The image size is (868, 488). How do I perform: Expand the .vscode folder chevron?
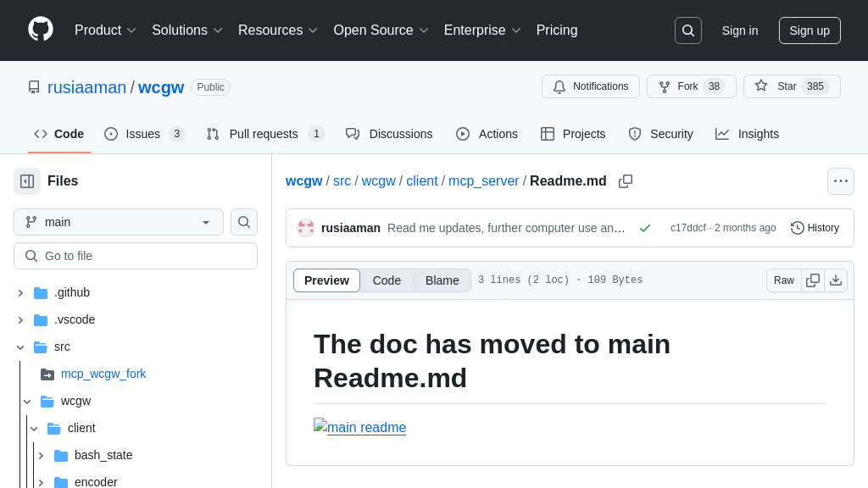coord(20,319)
